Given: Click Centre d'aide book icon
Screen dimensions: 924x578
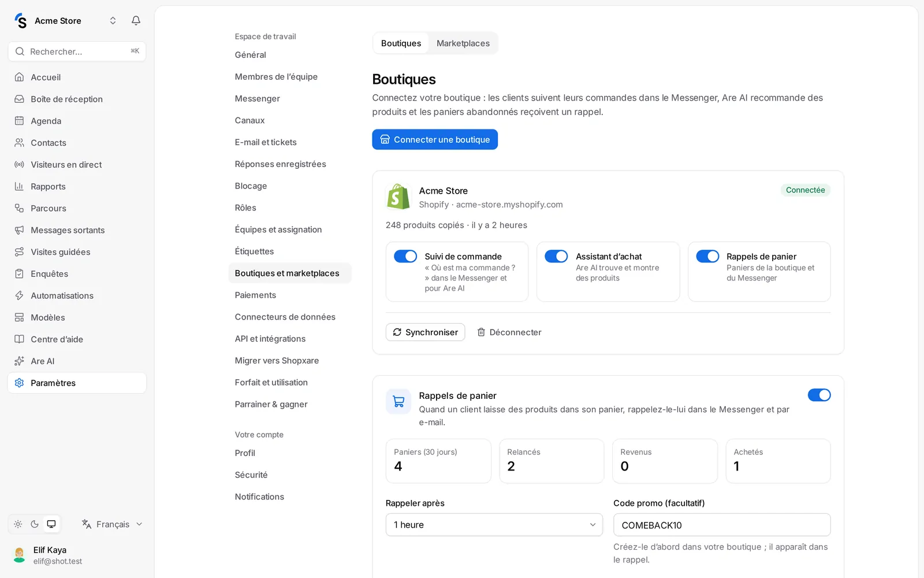Looking at the screenshot, I should point(19,339).
